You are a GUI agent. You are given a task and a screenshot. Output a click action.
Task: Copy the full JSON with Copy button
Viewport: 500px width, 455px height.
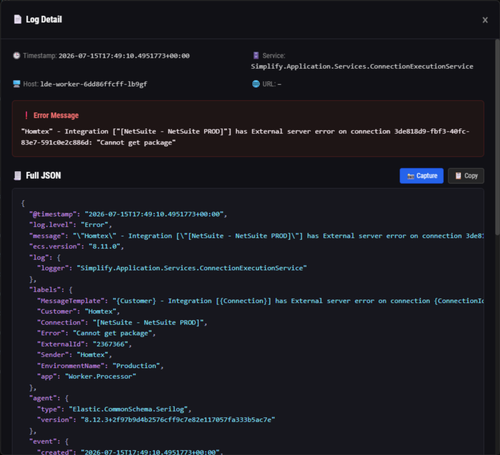466,176
